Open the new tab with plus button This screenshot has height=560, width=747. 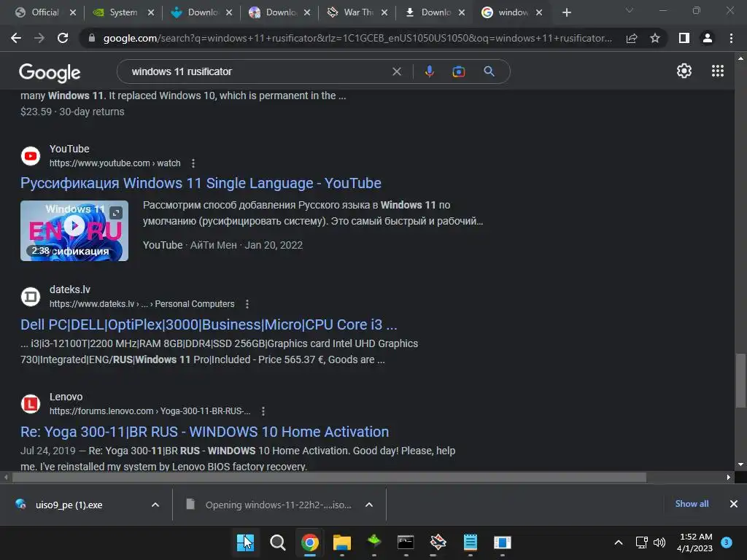[566, 12]
